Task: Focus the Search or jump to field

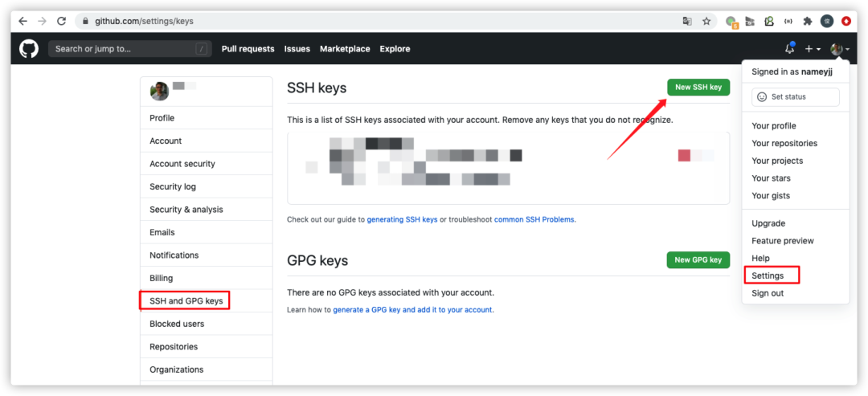Action: 129,49
